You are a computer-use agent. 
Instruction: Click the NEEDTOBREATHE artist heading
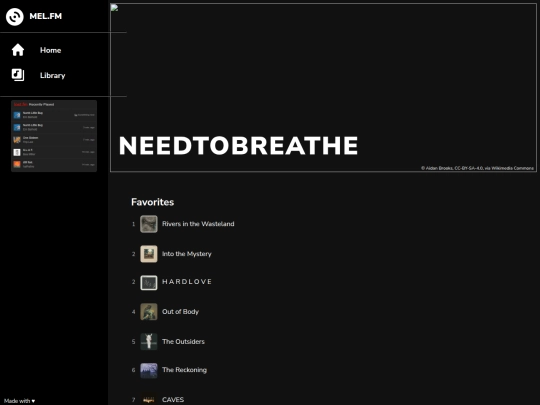238,146
